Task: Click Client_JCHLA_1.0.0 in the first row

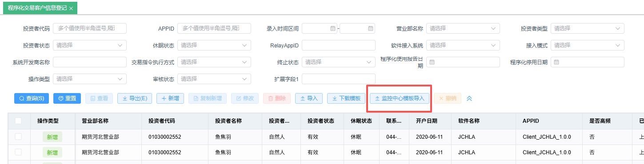Action: 547,137
